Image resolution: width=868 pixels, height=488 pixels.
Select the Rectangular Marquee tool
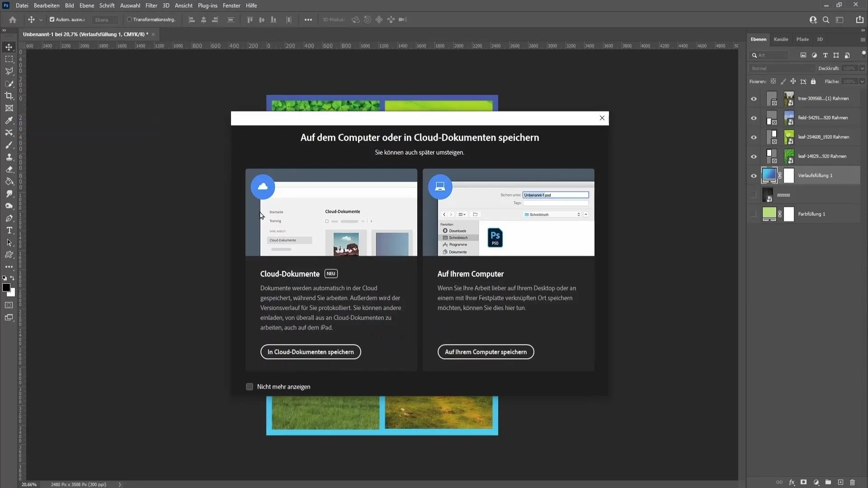[x=9, y=59]
